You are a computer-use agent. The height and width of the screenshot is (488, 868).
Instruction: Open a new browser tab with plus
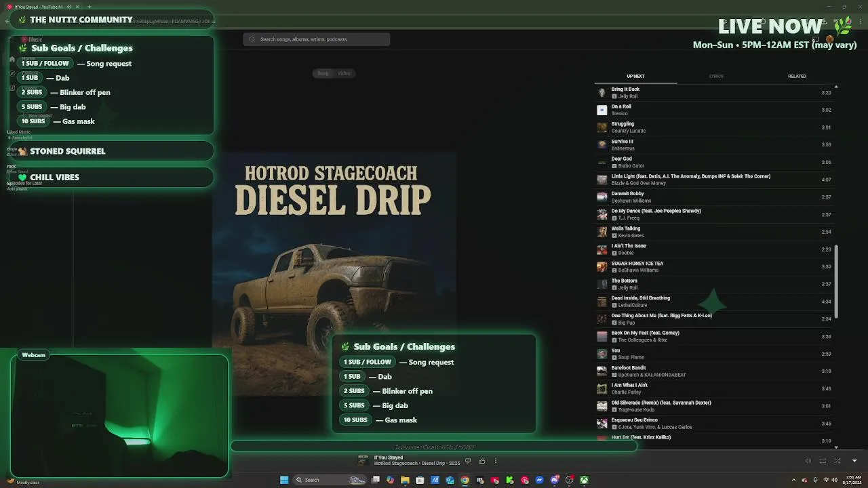[89, 7]
